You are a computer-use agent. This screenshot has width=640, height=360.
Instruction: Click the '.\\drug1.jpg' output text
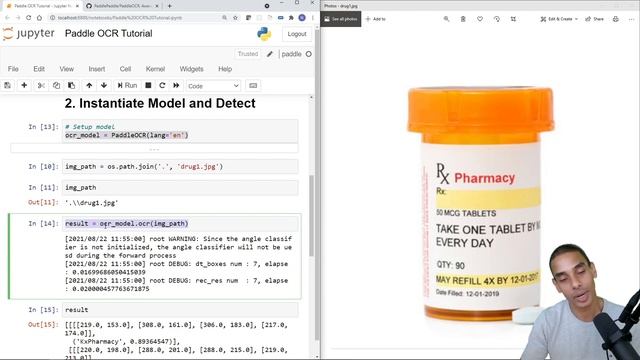(91, 202)
